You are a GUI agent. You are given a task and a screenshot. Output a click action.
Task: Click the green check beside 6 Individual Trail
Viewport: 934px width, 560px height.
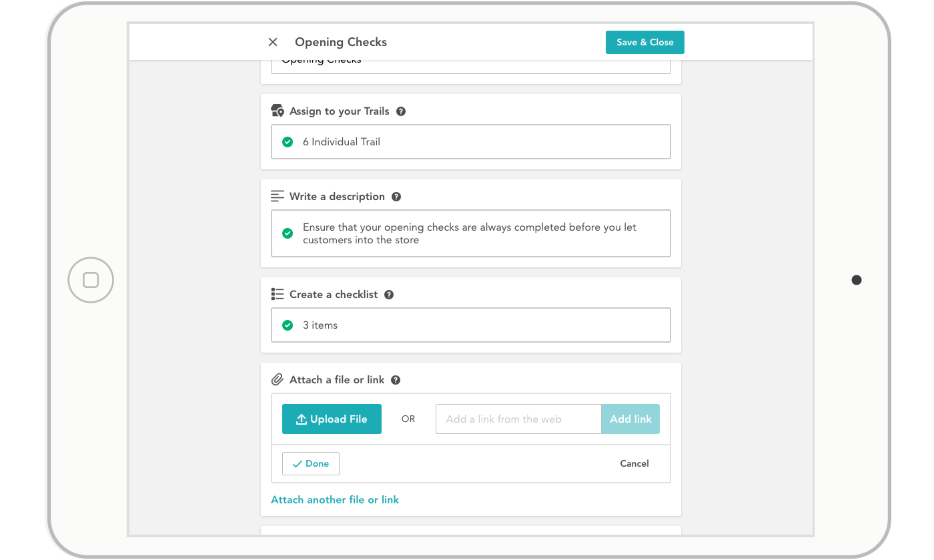288,141
